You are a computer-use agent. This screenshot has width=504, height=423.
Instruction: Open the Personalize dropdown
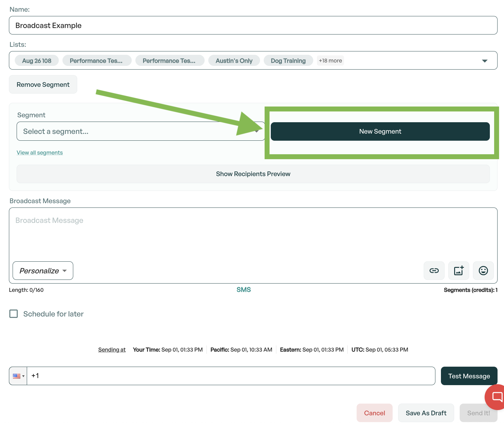coord(43,271)
